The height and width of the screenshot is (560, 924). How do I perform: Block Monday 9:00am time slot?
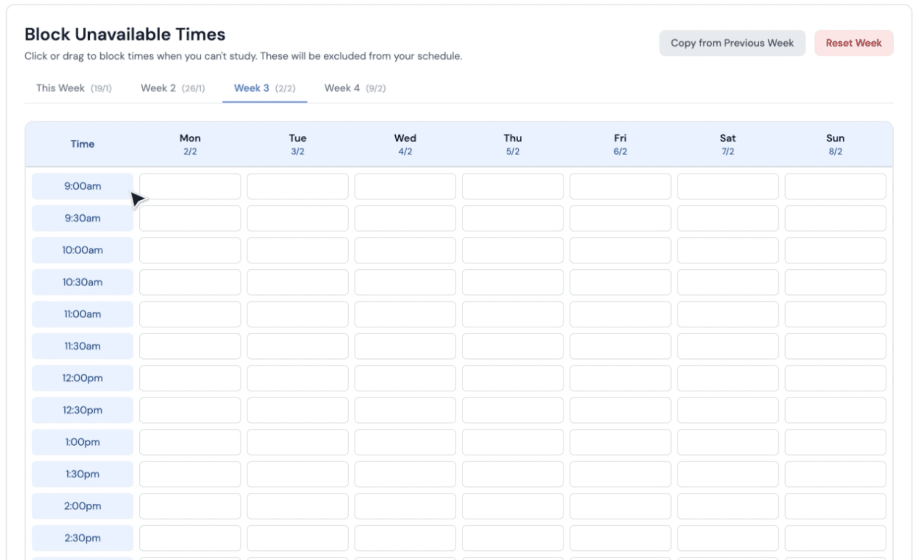pyautogui.click(x=190, y=186)
